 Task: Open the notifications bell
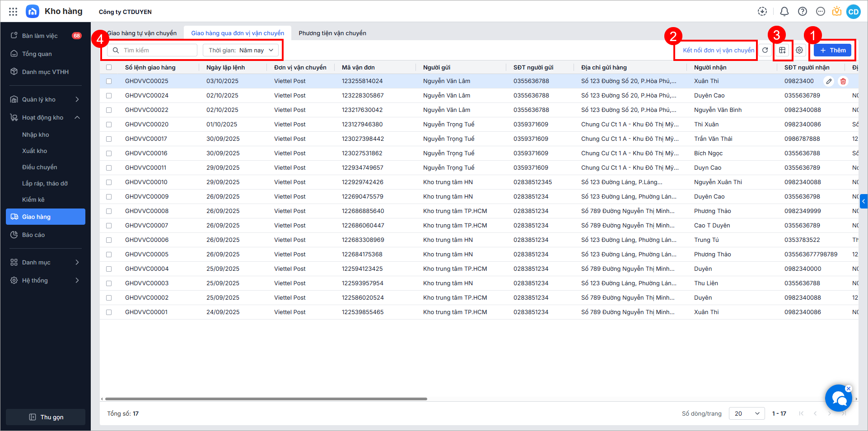(784, 12)
